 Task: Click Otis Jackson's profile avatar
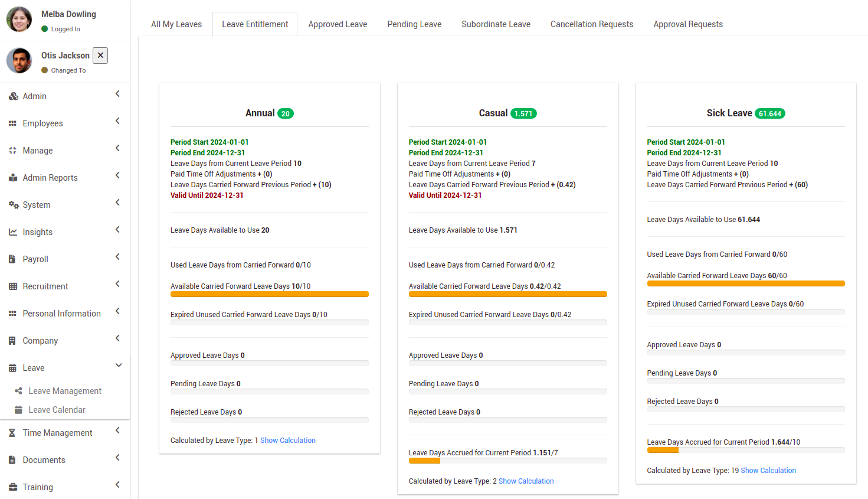tap(19, 61)
